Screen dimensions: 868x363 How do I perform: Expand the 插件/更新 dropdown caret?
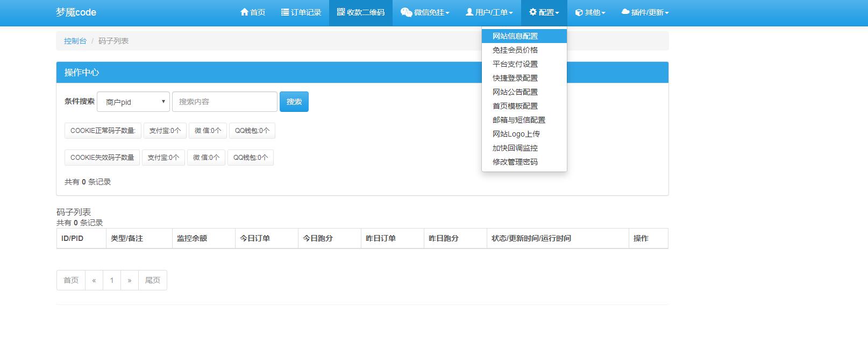(667, 13)
